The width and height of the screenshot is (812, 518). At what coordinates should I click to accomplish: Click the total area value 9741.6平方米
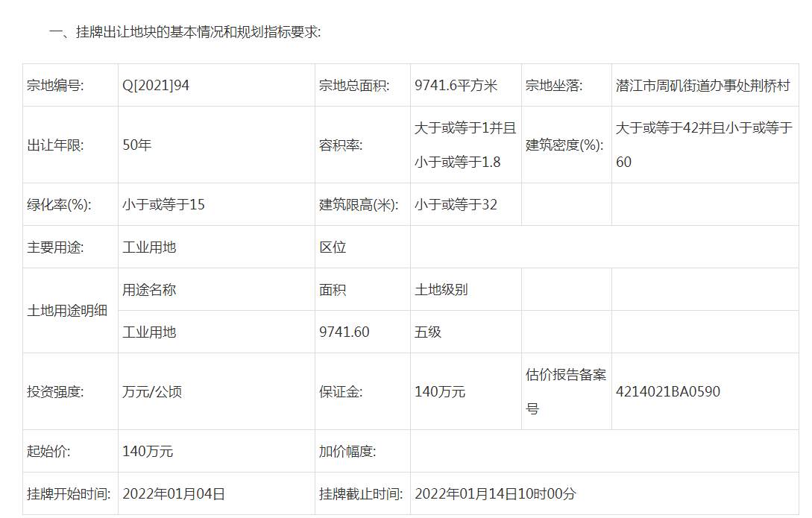tap(456, 86)
